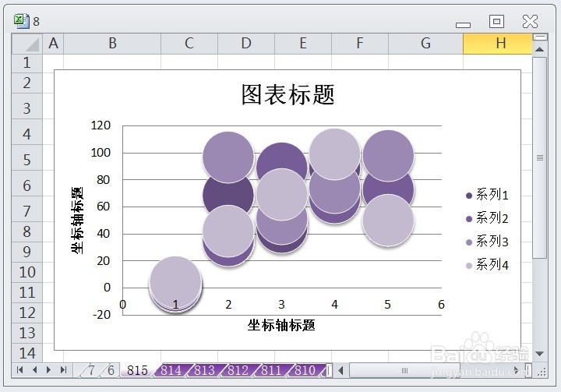Select column E header
The height and width of the screenshot is (392, 561).
point(303,44)
